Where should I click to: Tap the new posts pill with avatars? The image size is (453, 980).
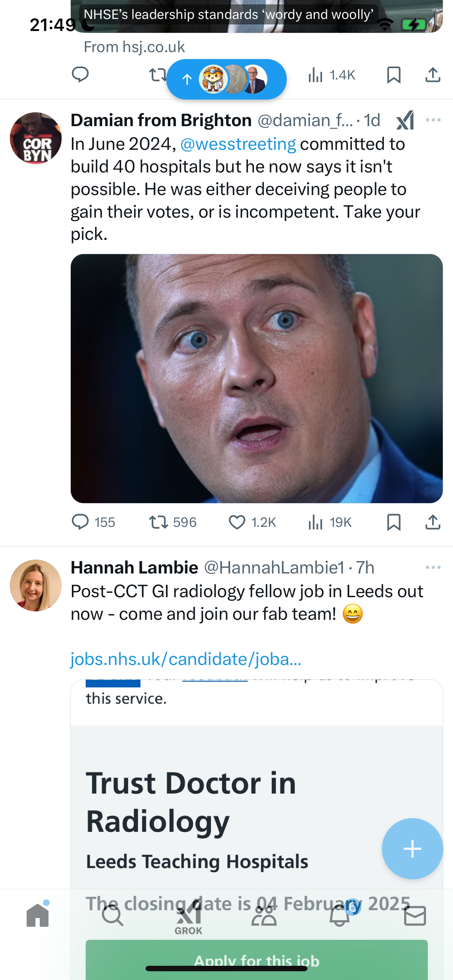click(x=226, y=79)
